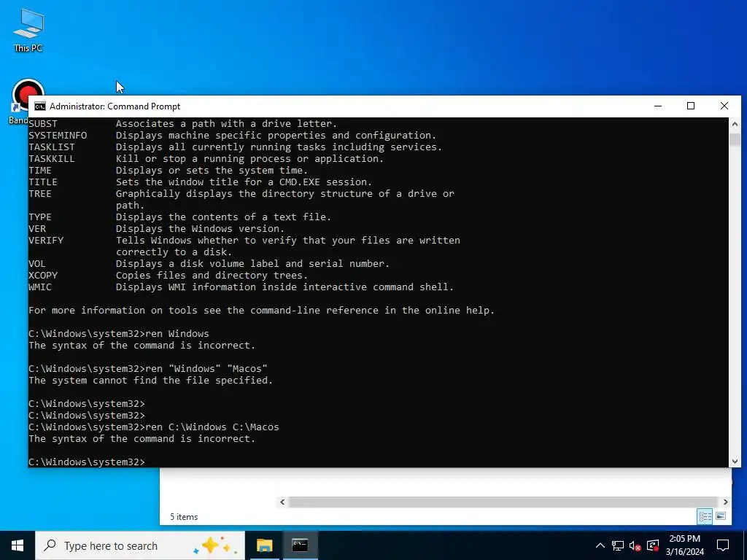The width and height of the screenshot is (747, 560).
Task: Minimize the Command Prompt window
Action: pyautogui.click(x=658, y=106)
